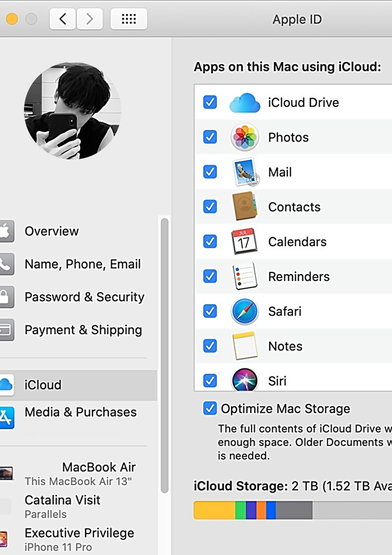Select the Executive Privilege device entry

click(x=78, y=539)
